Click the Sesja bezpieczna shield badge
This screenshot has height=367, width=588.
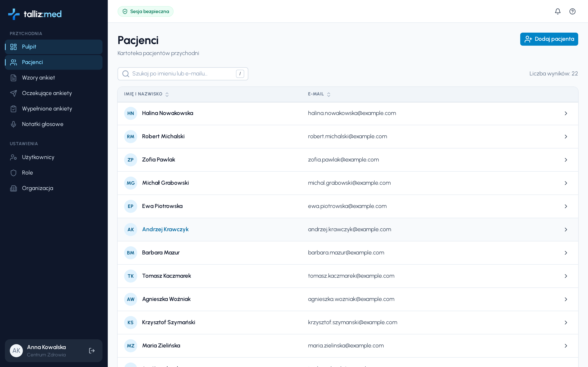point(145,11)
